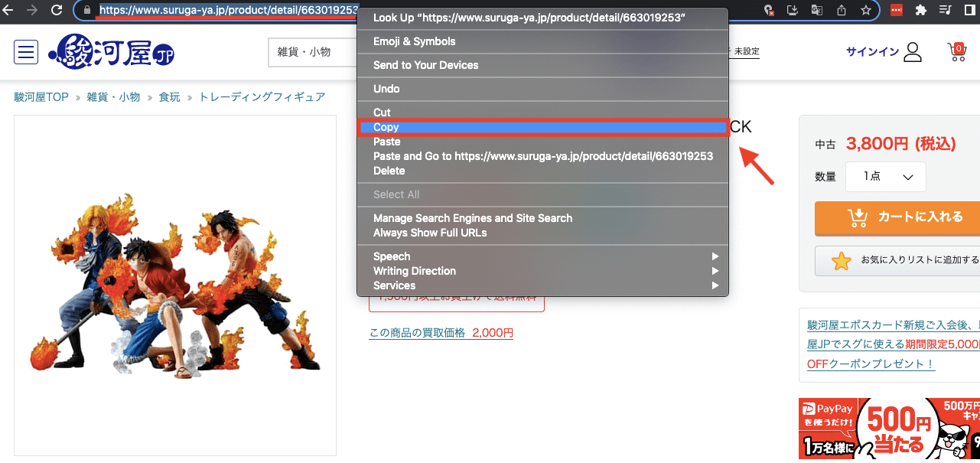Image resolution: width=980 pixels, height=463 pixels.
Task: Choose Paste and Go to suruga-ya URL
Action: pyautogui.click(x=542, y=156)
